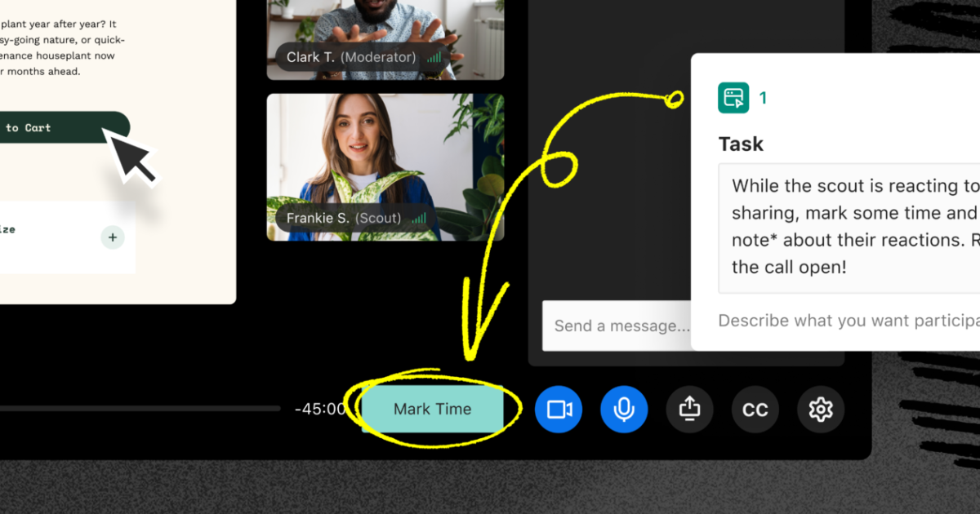This screenshot has height=514, width=980.
Task: Click the screen share icon
Action: [690, 409]
